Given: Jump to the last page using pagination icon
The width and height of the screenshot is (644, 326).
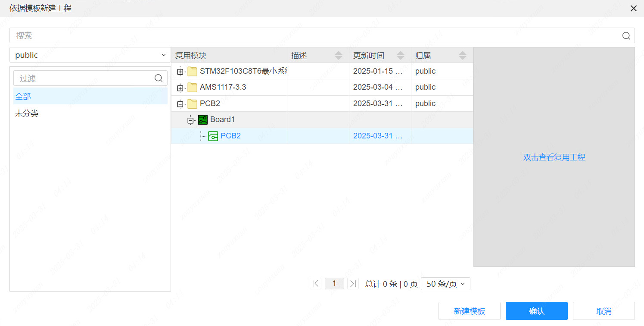Looking at the screenshot, I should click(x=353, y=284).
